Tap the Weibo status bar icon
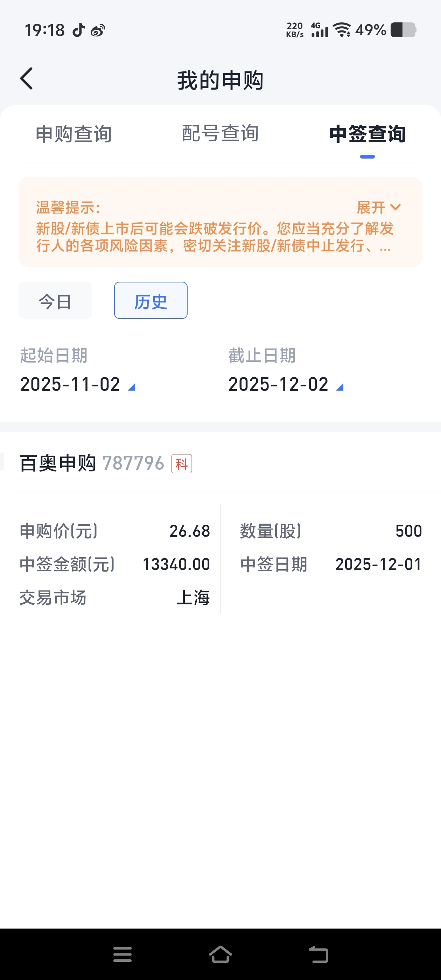Screen dimensions: 441x980 (x=98, y=30)
